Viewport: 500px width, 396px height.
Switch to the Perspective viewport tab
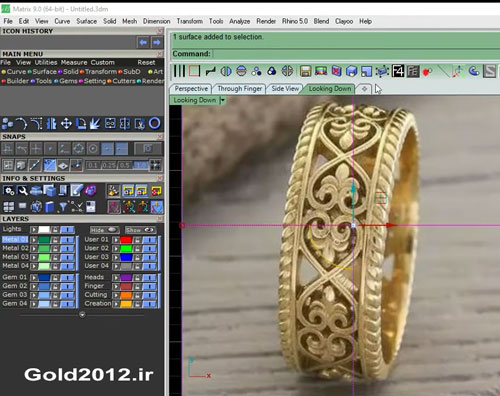click(x=191, y=89)
